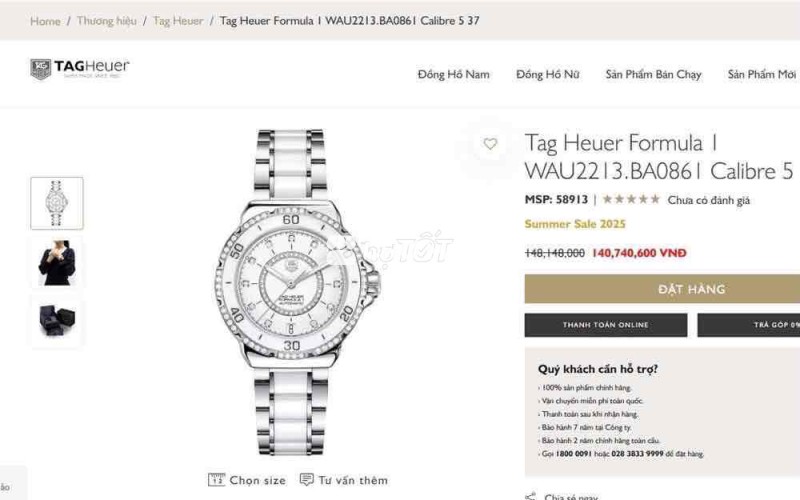Viewport: 800px width, 500px height.
Task: Click the Chọn size ruler icon
Action: coord(216,480)
